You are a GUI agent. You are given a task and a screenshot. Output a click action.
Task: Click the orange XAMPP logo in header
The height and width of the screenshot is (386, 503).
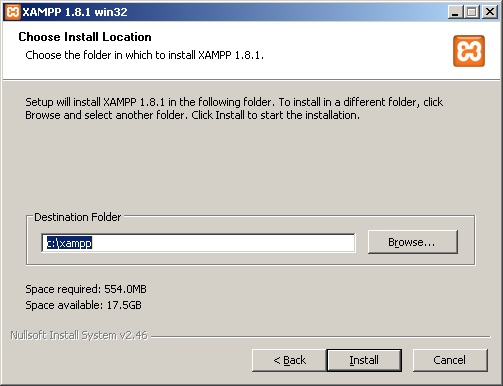[x=469, y=51]
